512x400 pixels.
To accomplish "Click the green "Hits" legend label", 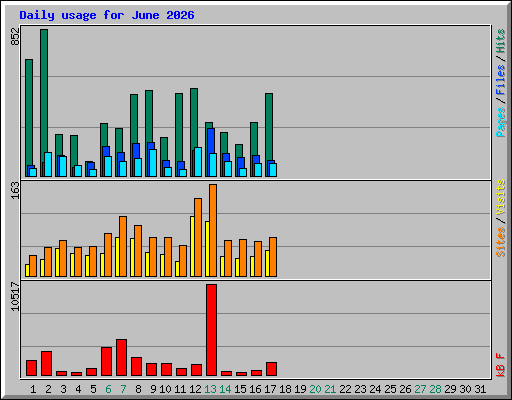I will pyautogui.click(x=500, y=41).
